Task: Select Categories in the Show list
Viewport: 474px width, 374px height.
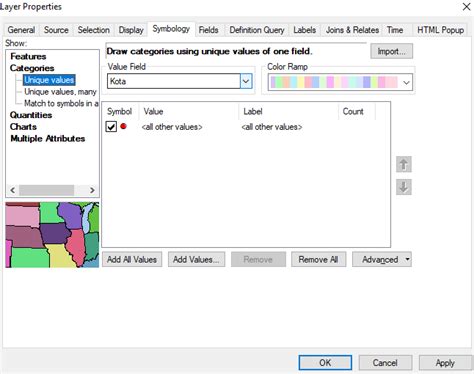Action: click(x=32, y=68)
